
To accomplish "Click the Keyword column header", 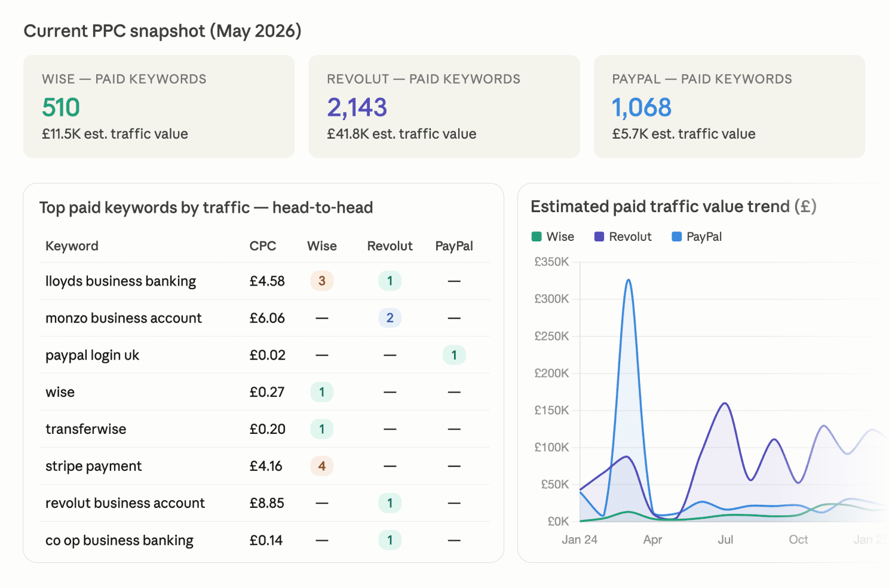I will coord(72,246).
